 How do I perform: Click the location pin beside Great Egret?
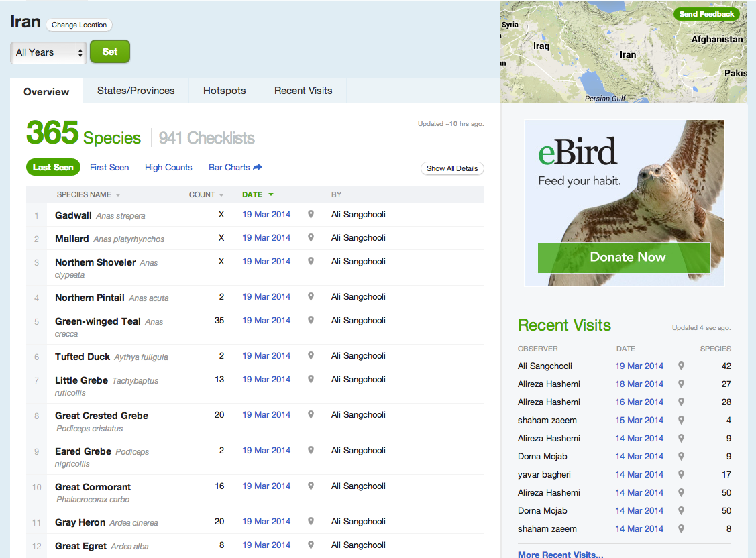click(x=310, y=545)
